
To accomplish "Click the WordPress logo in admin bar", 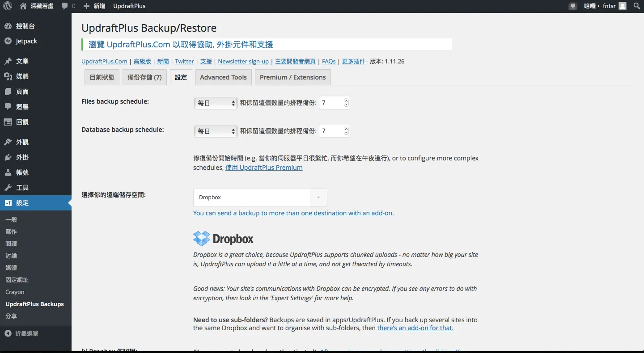I will [x=8, y=6].
